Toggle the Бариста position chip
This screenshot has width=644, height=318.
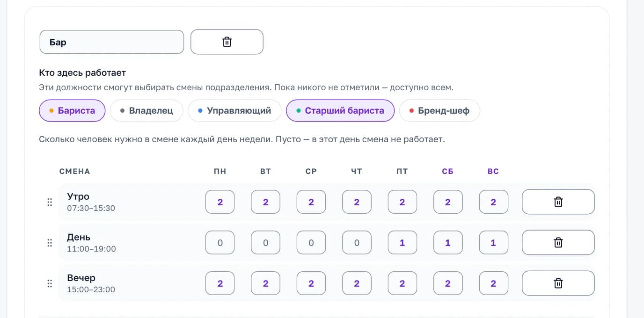pos(72,111)
